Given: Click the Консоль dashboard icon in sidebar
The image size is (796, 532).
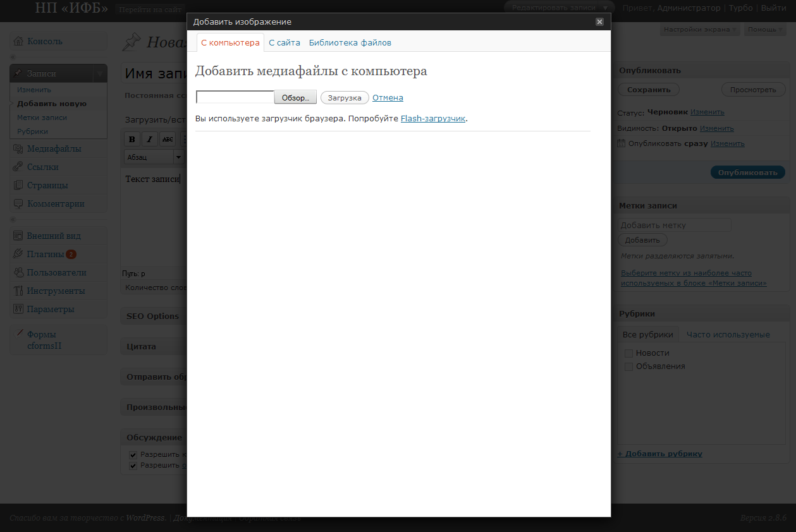Looking at the screenshot, I should [18, 42].
